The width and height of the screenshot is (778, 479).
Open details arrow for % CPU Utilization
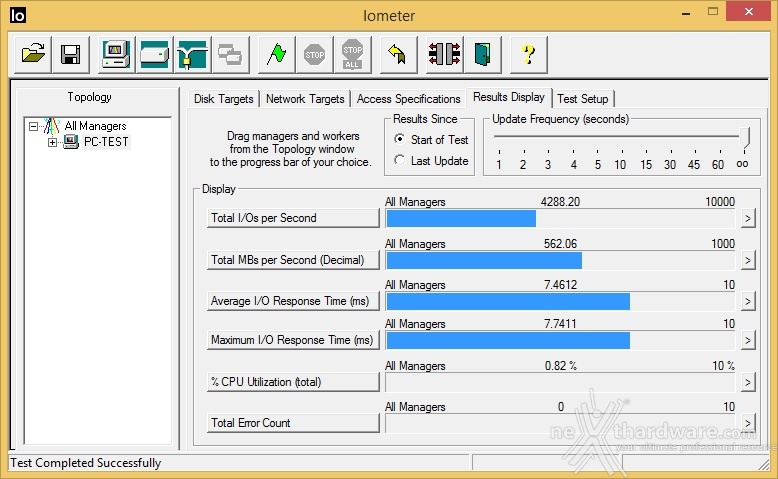point(748,382)
